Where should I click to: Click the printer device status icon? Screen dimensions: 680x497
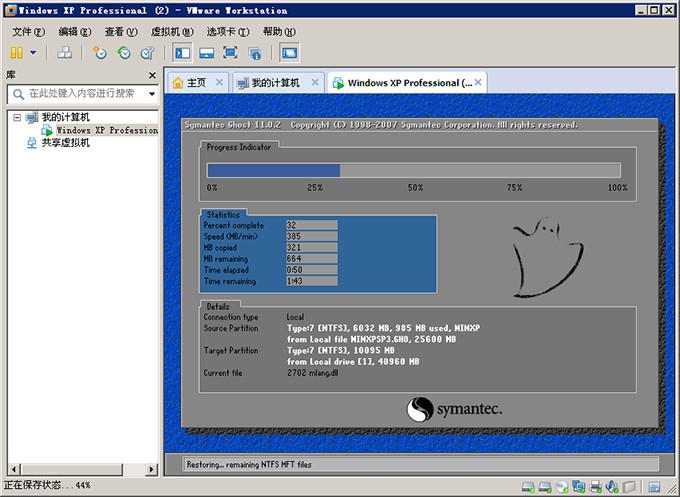[595, 487]
